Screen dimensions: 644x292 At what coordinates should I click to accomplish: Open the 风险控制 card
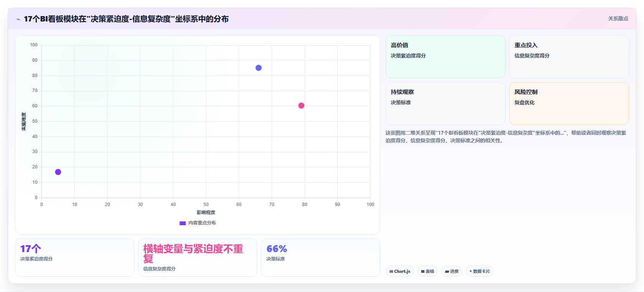pyautogui.click(x=569, y=104)
